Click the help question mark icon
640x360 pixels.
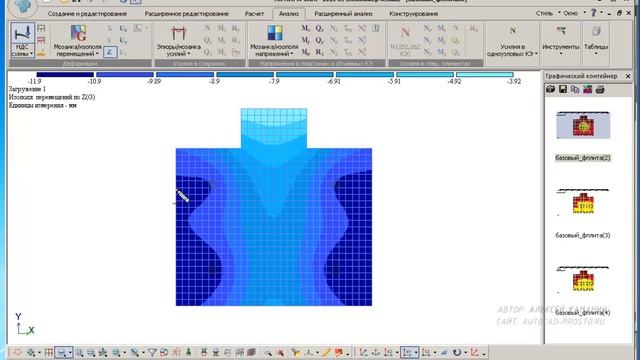click(x=594, y=13)
